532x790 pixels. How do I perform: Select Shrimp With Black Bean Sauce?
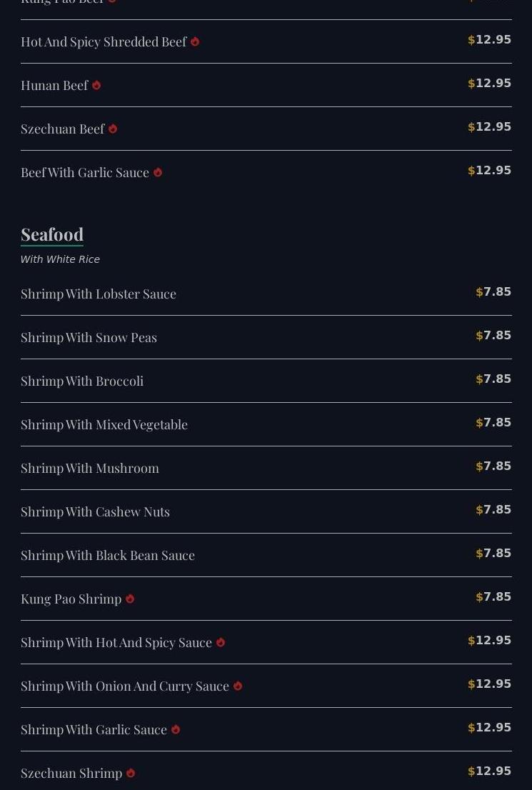(x=266, y=555)
